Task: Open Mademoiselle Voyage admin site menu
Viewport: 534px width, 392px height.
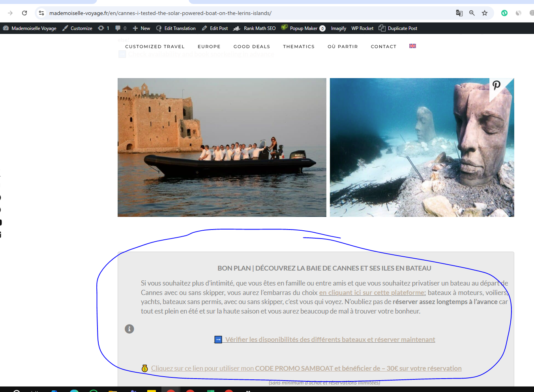Action: pyautogui.click(x=30, y=28)
